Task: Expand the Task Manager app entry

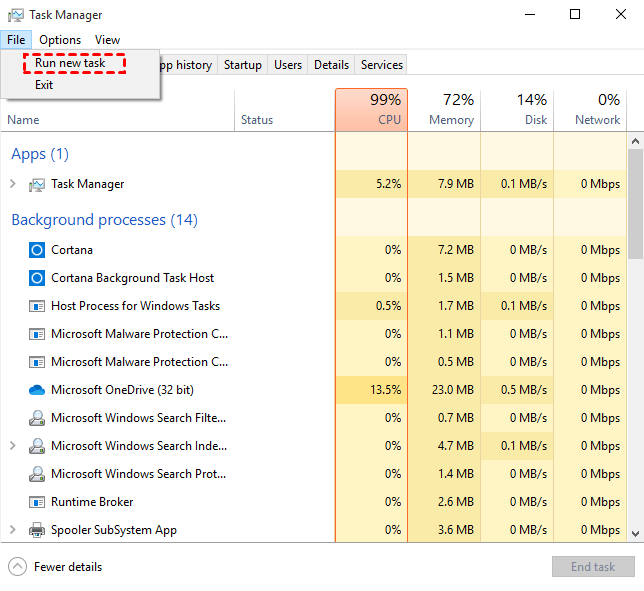Action: 13,184
